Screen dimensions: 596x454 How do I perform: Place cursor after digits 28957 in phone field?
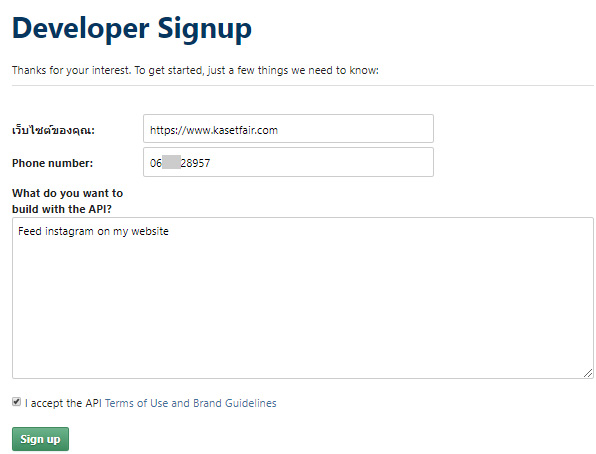click(211, 163)
